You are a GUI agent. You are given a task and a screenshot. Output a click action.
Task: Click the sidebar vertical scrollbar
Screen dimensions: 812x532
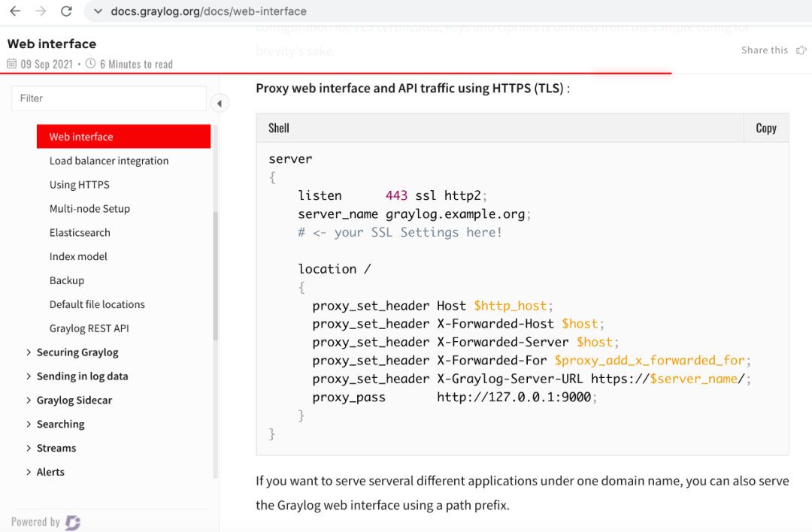point(216,276)
